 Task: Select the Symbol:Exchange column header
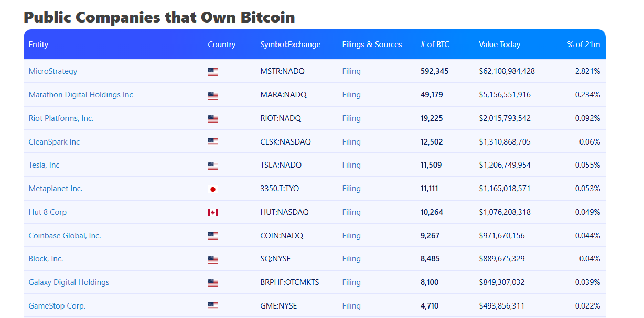pyautogui.click(x=290, y=45)
